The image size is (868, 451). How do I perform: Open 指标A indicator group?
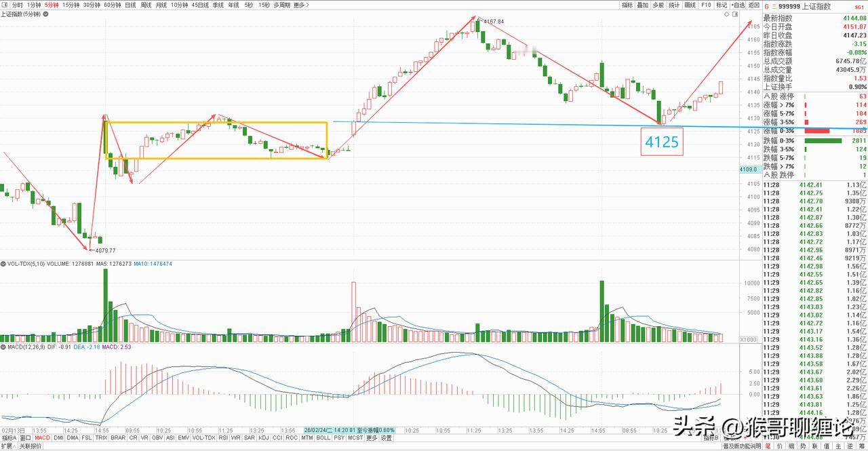pos(9,437)
